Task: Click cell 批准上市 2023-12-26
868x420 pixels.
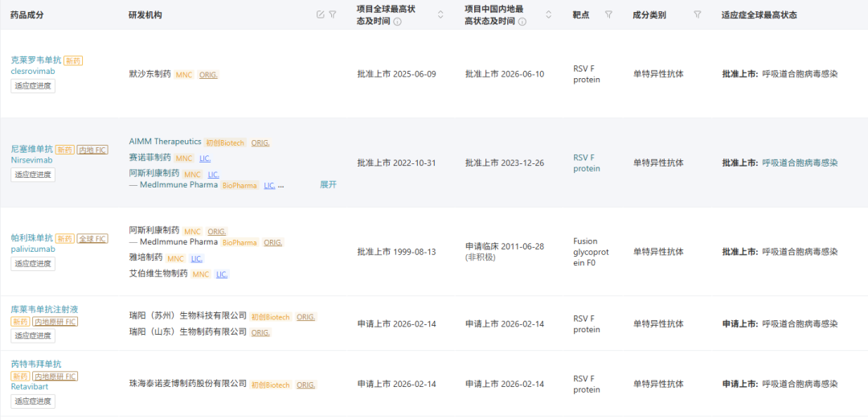Action: (505, 163)
